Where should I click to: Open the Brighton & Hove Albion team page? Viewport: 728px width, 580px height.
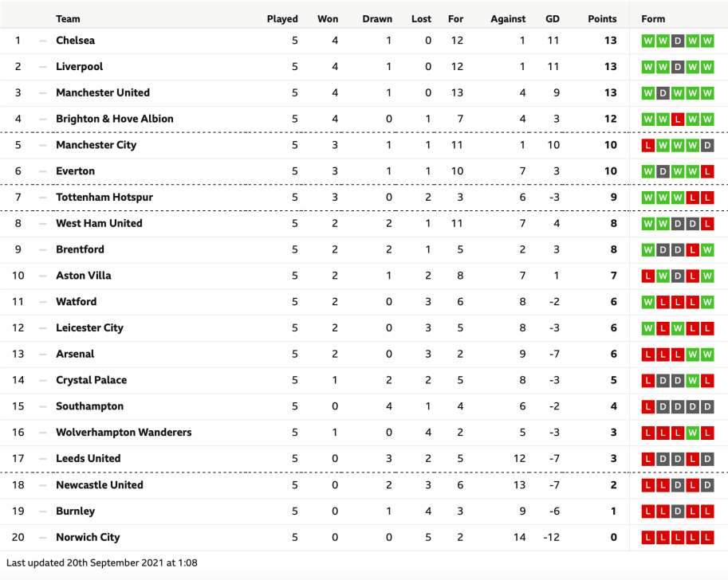pyautogui.click(x=114, y=119)
